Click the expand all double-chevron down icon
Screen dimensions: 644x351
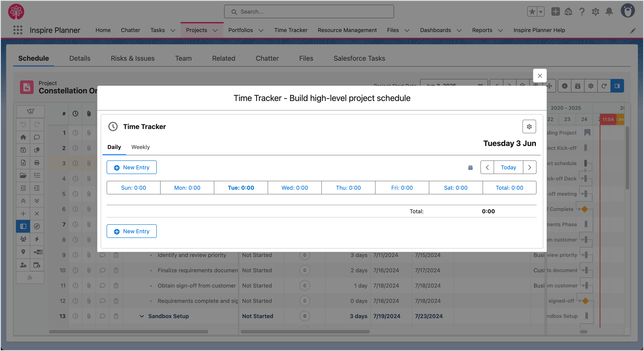37,201
